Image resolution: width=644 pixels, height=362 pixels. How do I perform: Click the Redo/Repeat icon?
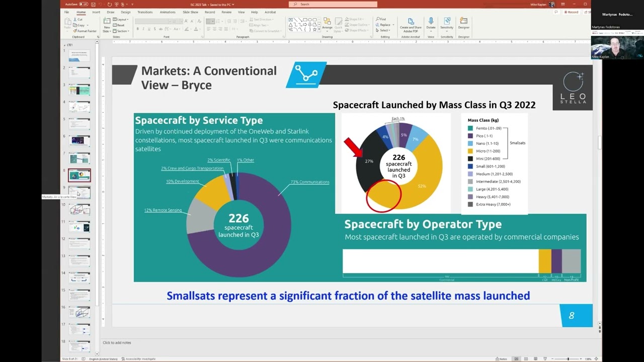(109, 4)
